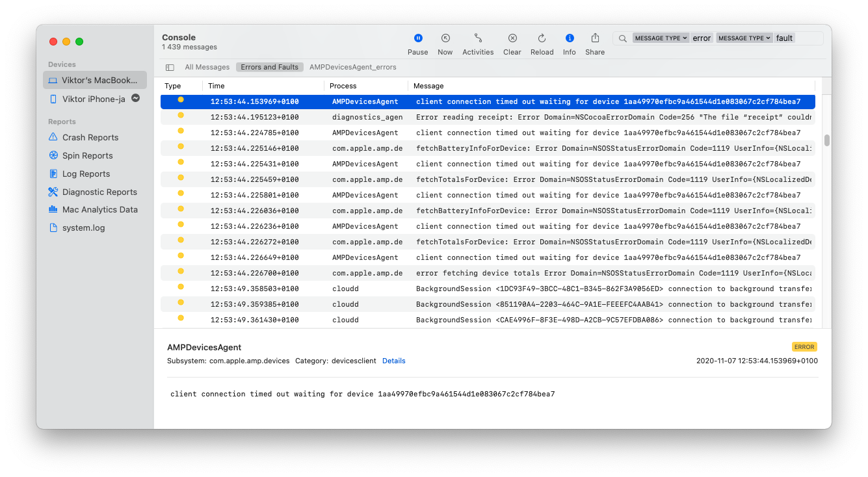
Task: Click the detail pane message text
Action: pyautogui.click(x=362, y=394)
